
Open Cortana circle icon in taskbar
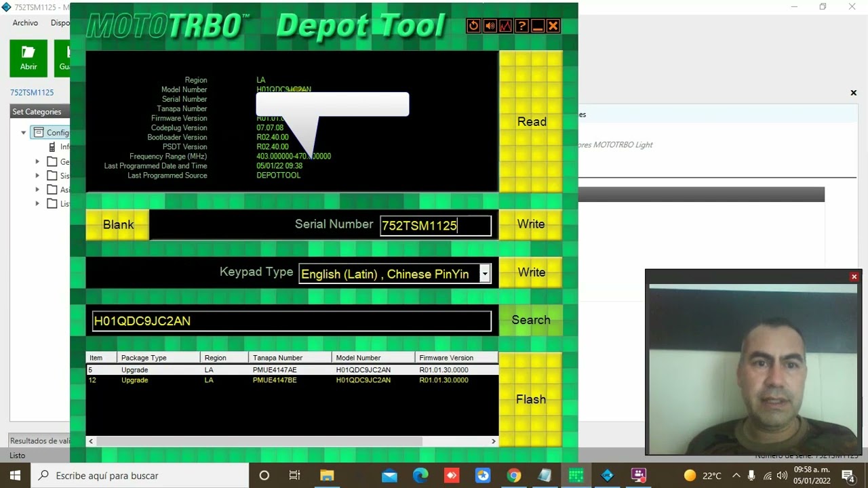pos(264,475)
